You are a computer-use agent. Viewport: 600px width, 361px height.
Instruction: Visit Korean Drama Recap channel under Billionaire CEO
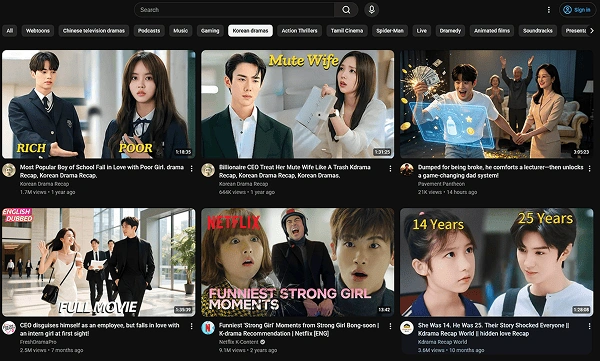click(x=243, y=184)
